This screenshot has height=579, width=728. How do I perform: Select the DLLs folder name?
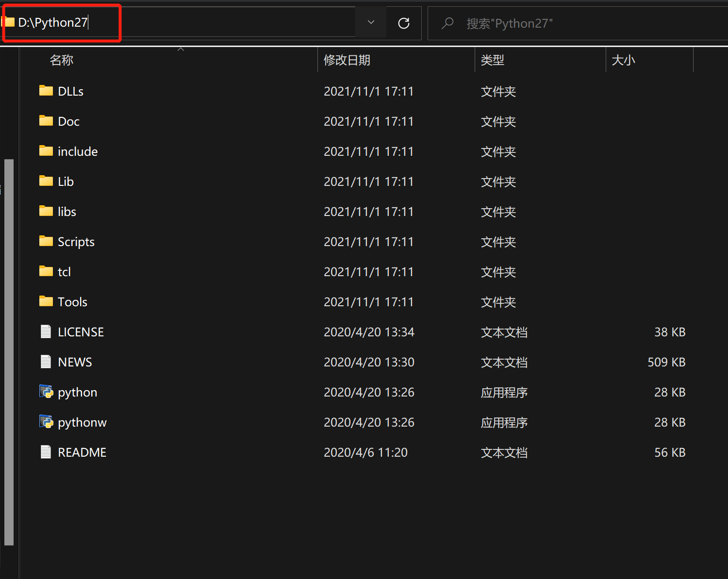click(71, 91)
